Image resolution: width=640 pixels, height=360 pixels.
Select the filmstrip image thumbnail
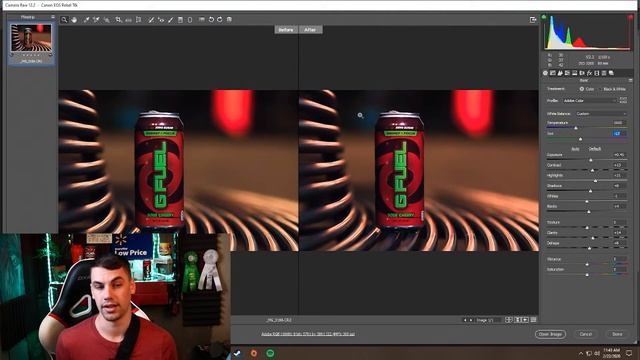[31, 38]
